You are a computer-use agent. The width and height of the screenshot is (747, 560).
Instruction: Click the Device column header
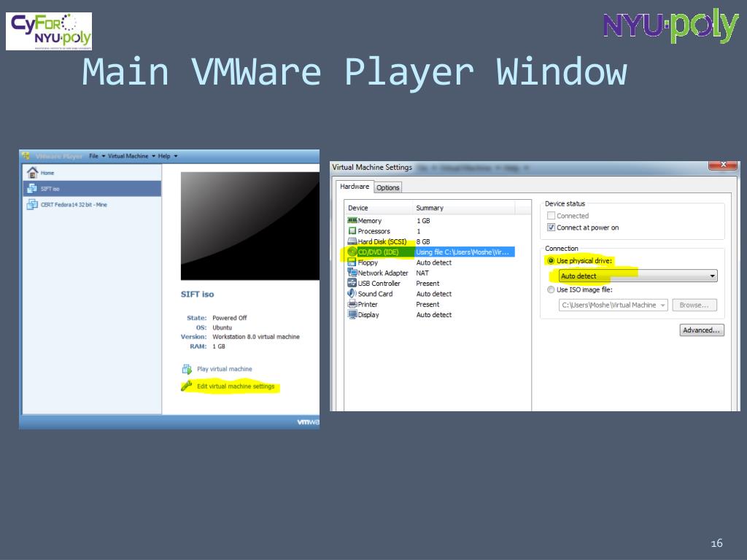pyautogui.click(x=379, y=208)
